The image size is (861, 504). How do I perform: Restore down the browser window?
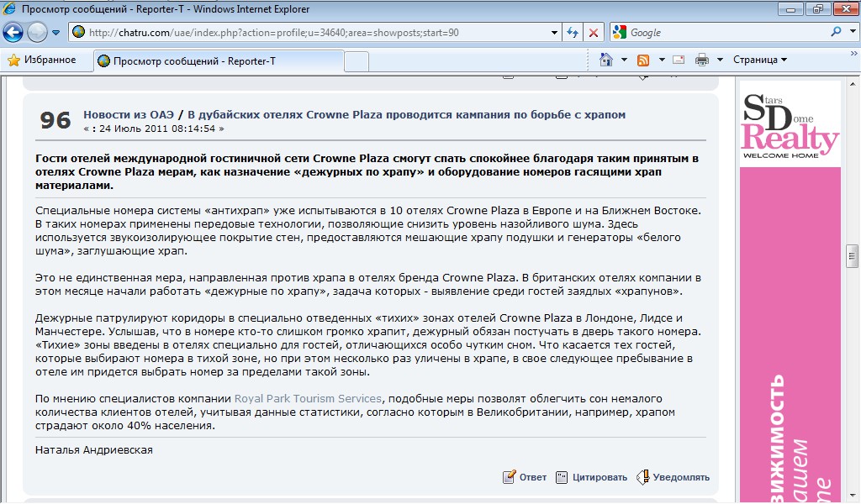[x=819, y=9]
